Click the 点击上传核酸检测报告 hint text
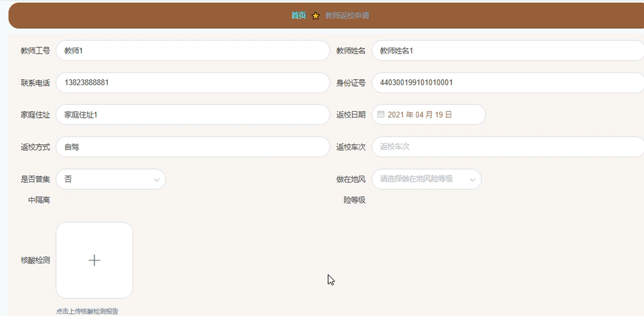The height and width of the screenshot is (316, 644). (87, 311)
